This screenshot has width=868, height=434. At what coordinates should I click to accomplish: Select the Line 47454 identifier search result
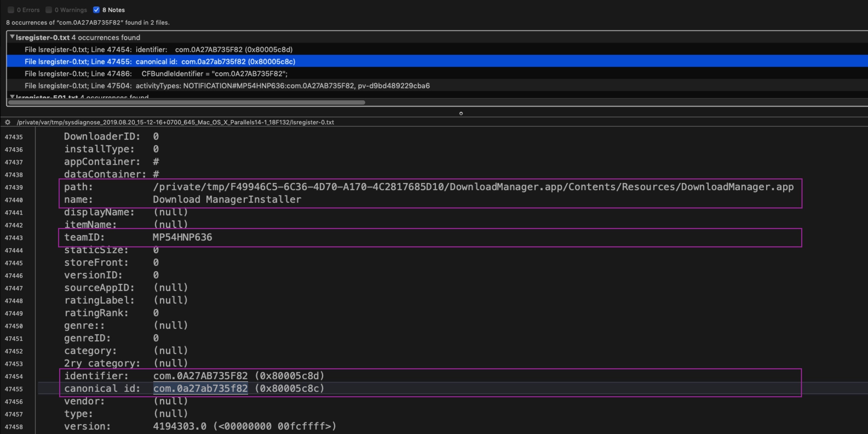(158, 50)
